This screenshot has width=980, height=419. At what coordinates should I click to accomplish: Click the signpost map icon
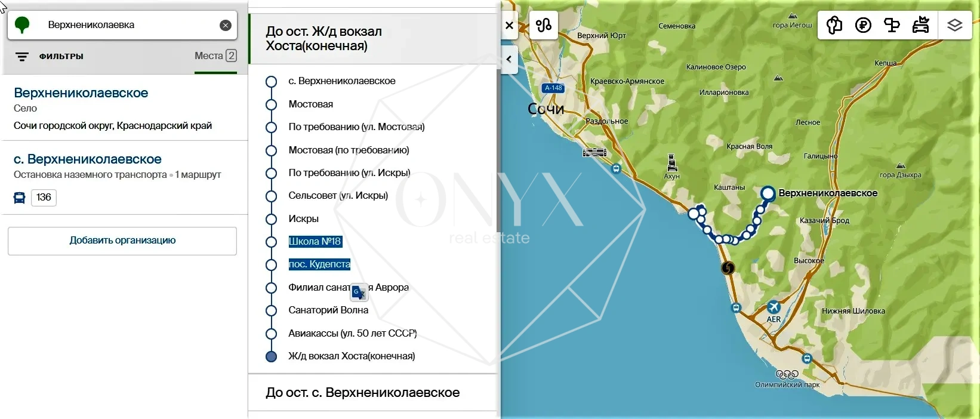pos(892,26)
